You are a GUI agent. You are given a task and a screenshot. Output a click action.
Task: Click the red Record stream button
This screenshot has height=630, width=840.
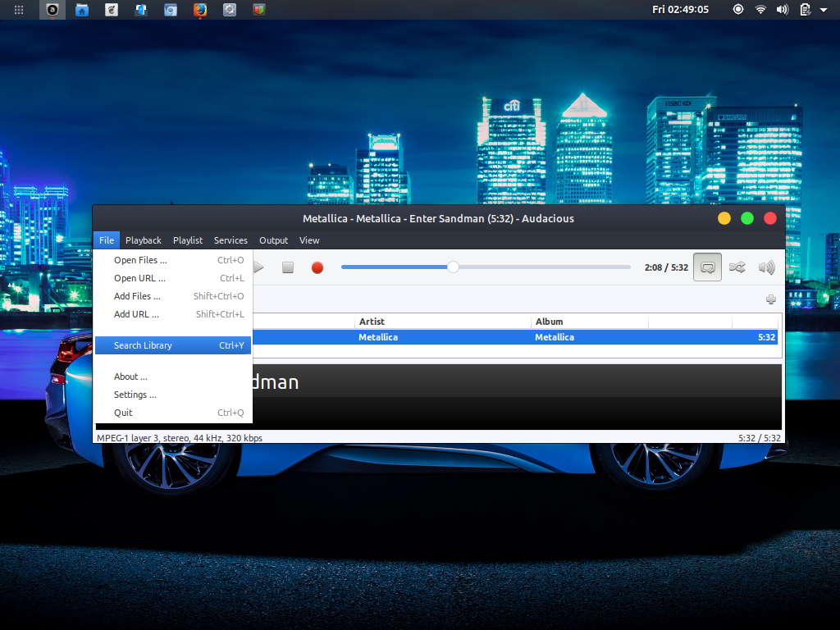tap(317, 267)
